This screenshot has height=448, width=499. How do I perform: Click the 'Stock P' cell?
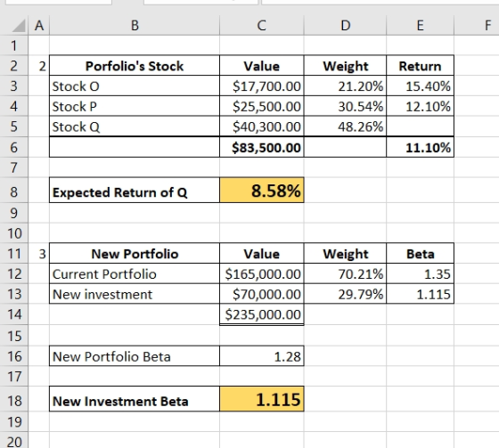pyautogui.click(x=135, y=106)
